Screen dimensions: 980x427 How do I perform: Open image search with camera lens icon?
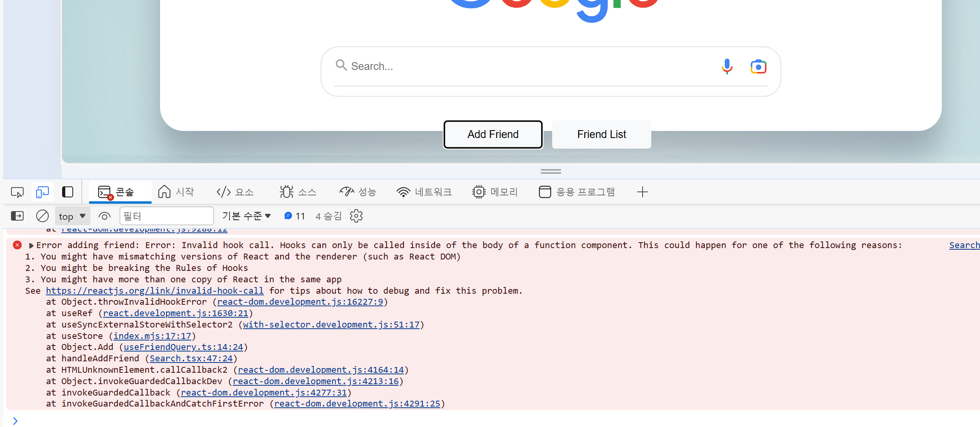pos(758,67)
